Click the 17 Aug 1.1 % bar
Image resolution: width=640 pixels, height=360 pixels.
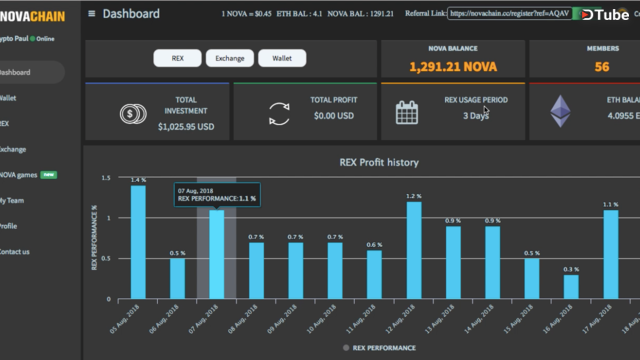[x=611, y=254]
